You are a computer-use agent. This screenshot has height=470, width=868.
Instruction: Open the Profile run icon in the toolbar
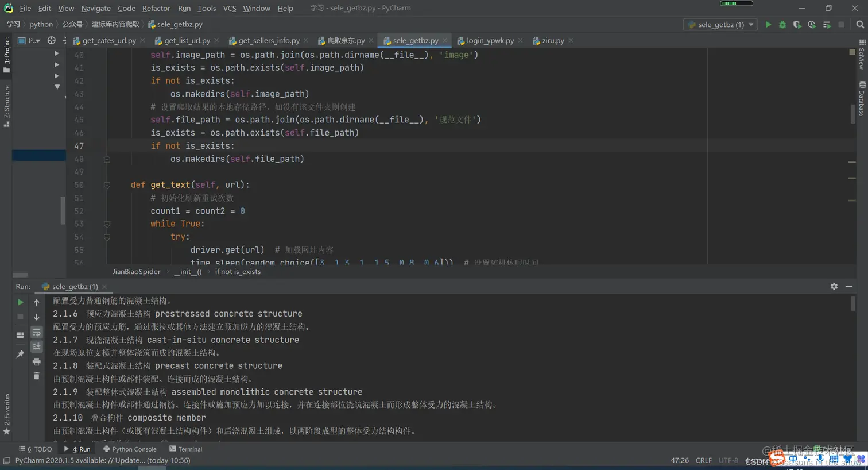812,25
